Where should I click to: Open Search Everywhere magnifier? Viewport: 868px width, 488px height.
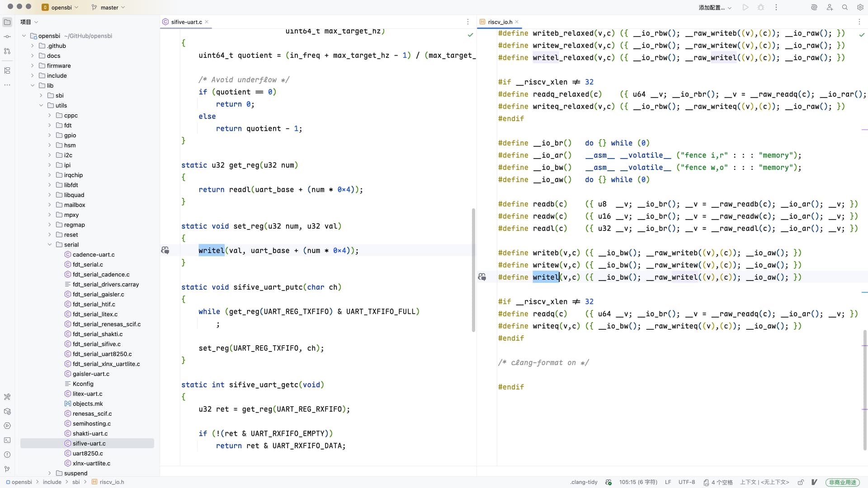tap(845, 7)
